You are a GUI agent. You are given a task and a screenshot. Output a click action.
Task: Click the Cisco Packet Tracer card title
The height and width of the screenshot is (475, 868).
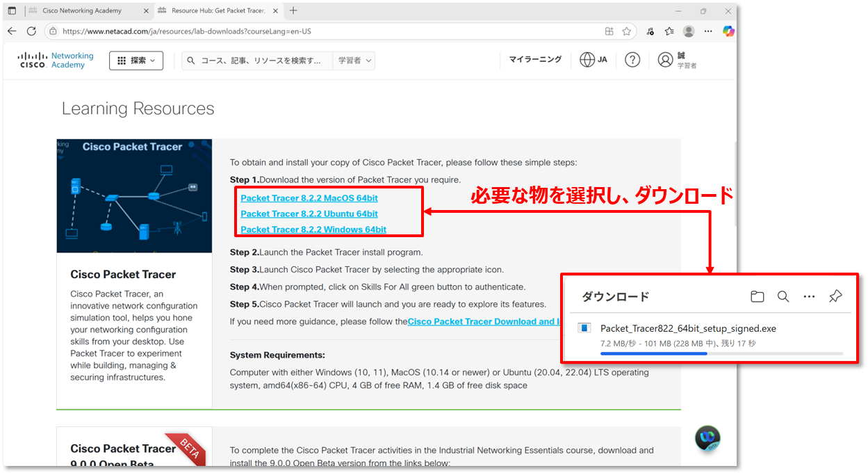coord(123,274)
